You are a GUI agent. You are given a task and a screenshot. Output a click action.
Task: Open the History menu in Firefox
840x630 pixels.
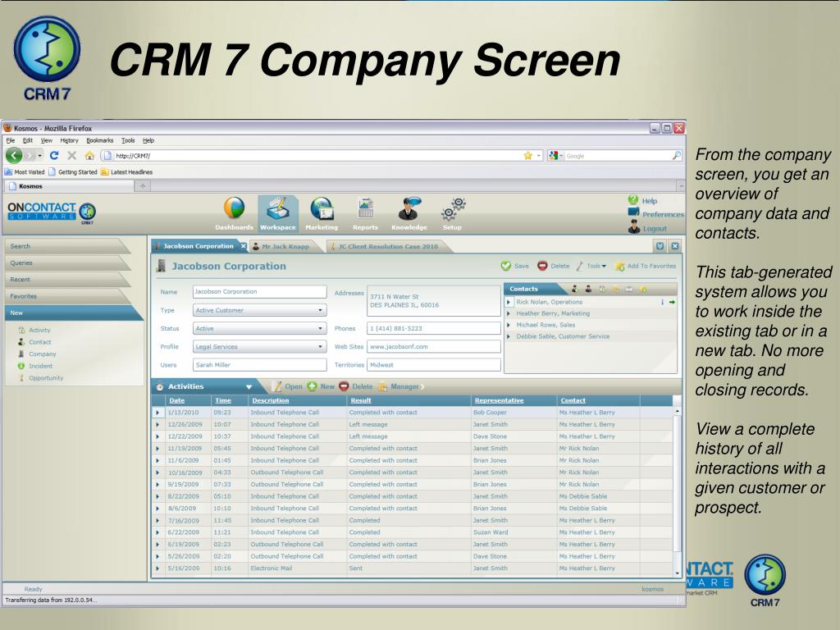coord(69,140)
